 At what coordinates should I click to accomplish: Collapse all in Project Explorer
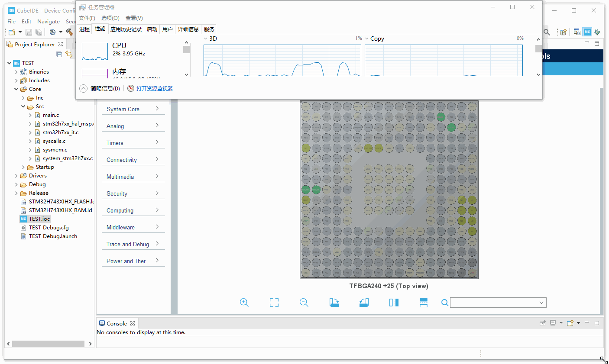(x=59, y=54)
